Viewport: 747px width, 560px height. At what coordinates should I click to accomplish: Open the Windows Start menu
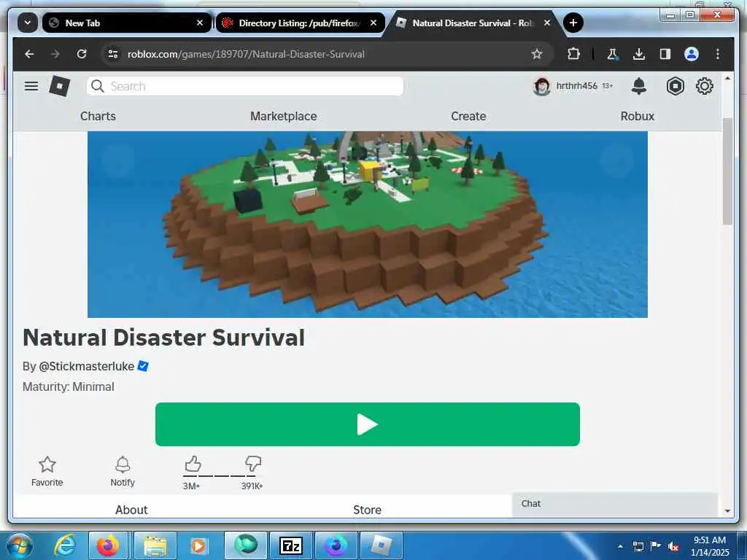pos(19,545)
